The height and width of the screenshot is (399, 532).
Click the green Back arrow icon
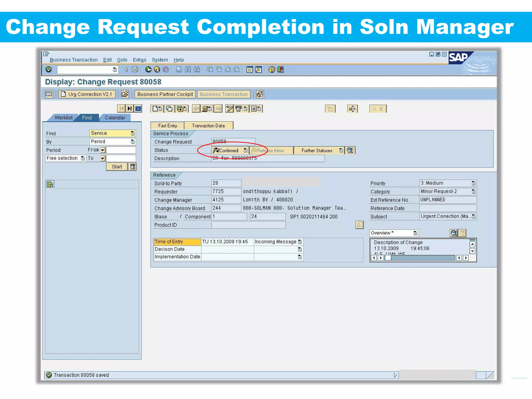148,69
